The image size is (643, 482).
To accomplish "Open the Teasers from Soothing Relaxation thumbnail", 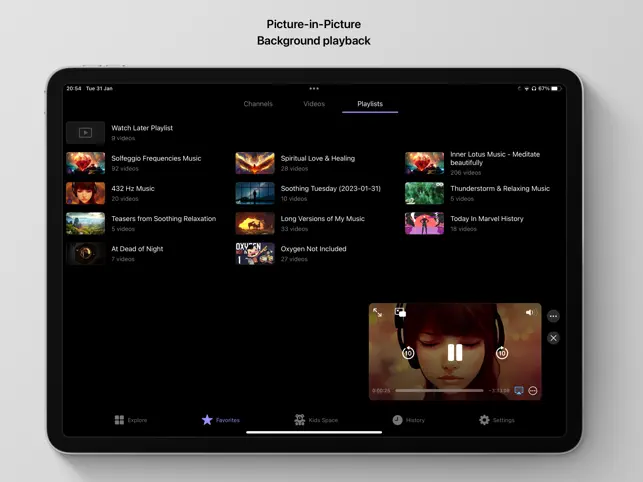I will click(x=85, y=223).
